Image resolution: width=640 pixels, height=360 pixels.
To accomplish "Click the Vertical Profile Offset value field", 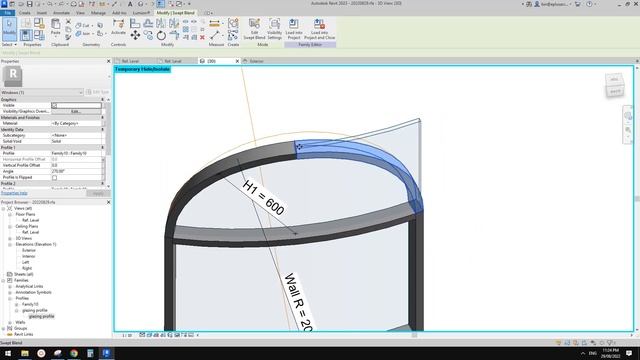I will point(76,165).
